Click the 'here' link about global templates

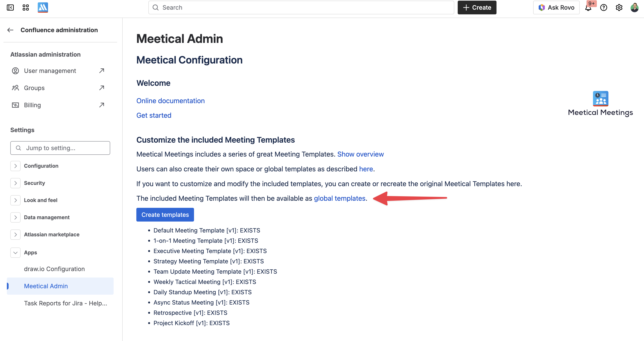pyautogui.click(x=366, y=169)
